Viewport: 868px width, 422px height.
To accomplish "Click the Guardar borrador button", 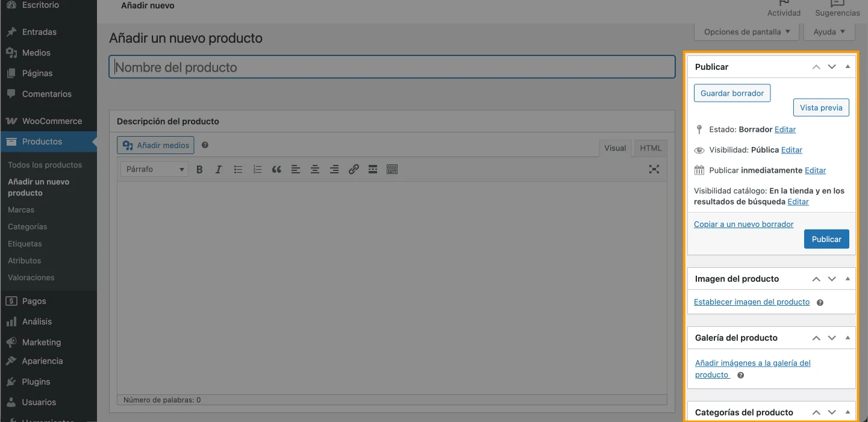I will click(x=732, y=93).
